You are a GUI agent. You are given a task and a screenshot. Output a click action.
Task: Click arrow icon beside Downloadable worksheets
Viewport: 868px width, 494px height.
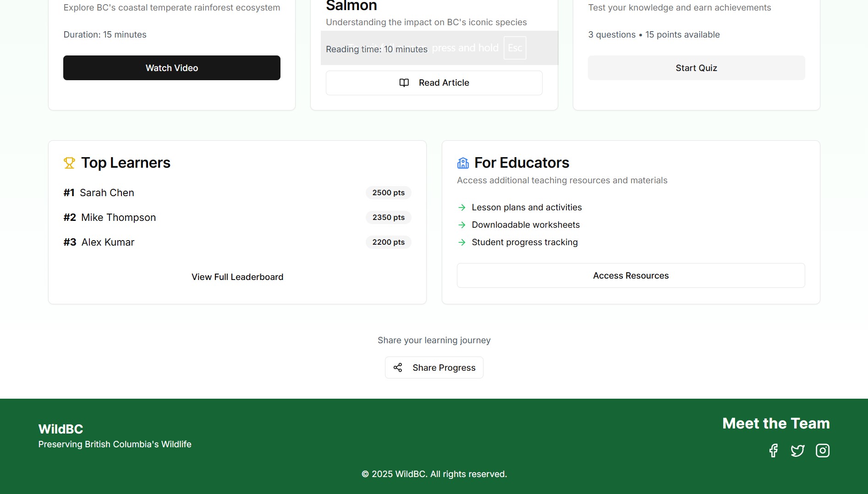(x=462, y=225)
